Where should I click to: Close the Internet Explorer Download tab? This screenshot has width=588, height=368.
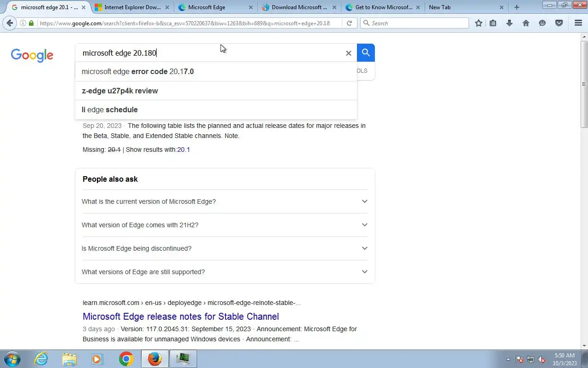tap(167, 7)
